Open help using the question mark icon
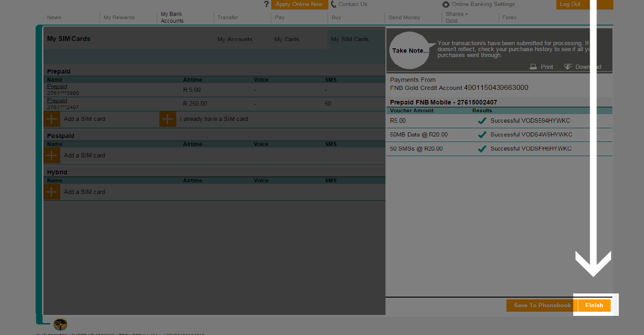Screen dimensions: 644x335 click(x=266, y=4)
